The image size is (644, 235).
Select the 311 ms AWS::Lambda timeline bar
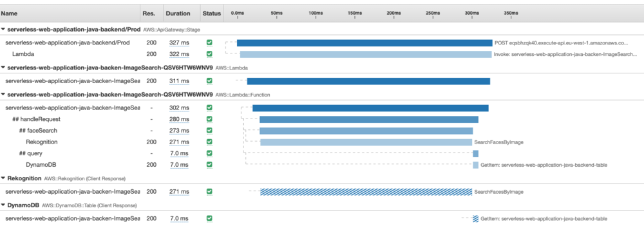click(368, 81)
